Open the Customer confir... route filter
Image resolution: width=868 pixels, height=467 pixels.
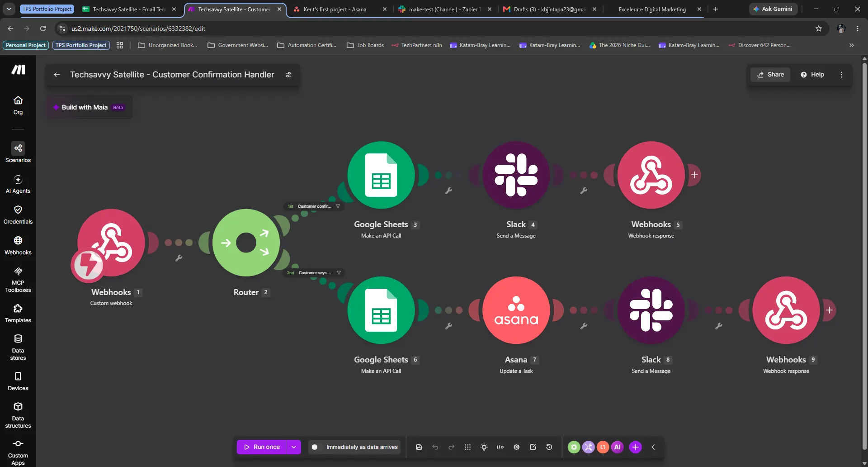coord(314,206)
